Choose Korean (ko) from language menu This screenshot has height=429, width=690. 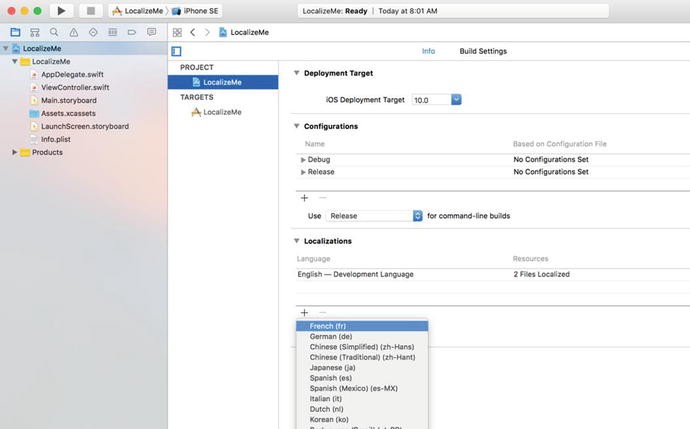362,419
